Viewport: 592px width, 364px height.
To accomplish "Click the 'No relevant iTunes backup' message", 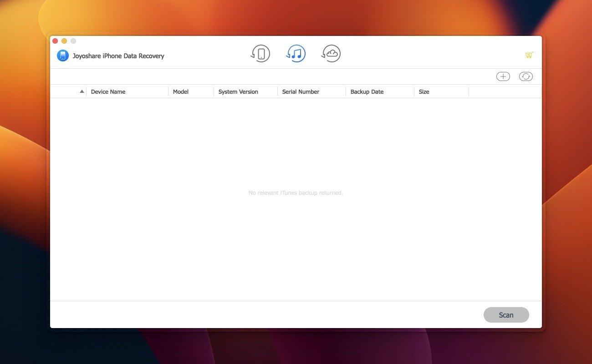I will pos(296,193).
